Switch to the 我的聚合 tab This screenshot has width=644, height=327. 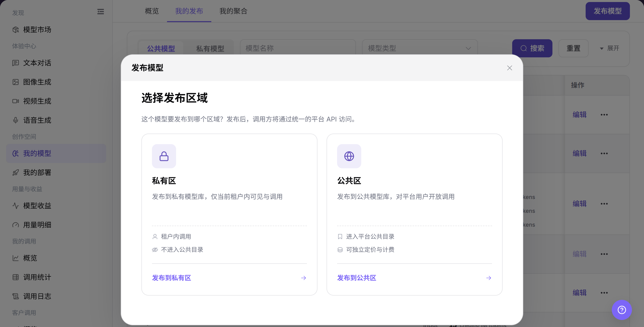(233, 11)
